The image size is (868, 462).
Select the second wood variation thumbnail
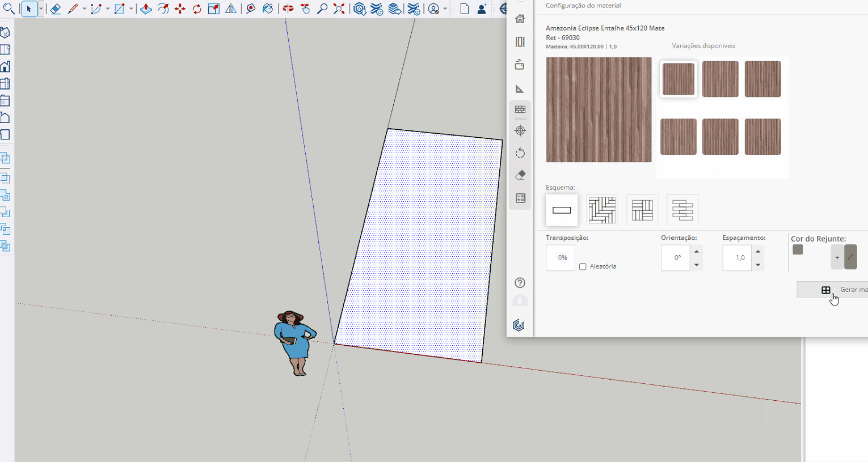tap(720, 79)
